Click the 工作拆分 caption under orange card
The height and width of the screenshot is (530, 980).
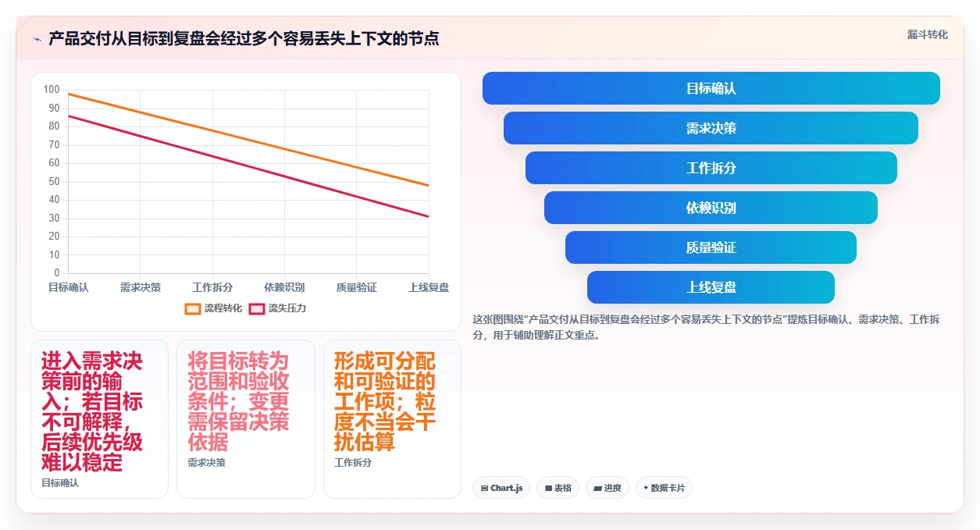pos(353,463)
